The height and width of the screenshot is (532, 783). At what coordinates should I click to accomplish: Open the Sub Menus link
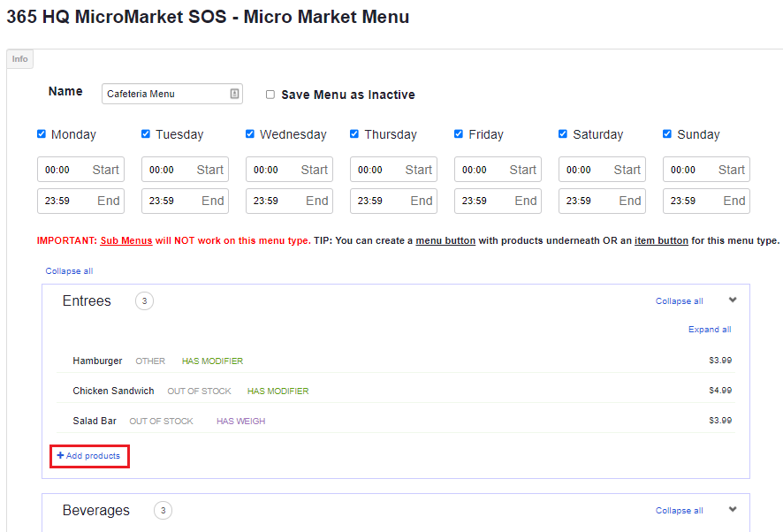coord(126,240)
